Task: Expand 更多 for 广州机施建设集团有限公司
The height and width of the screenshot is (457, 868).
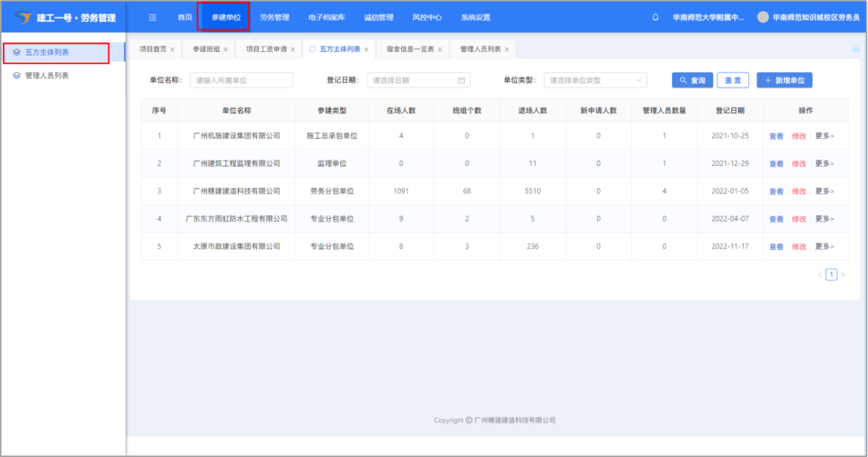Action: pos(824,136)
